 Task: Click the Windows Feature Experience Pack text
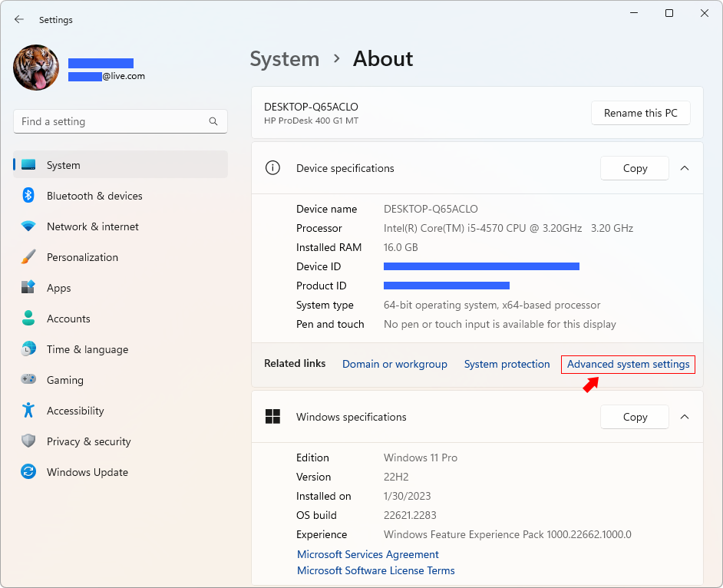pos(507,534)
